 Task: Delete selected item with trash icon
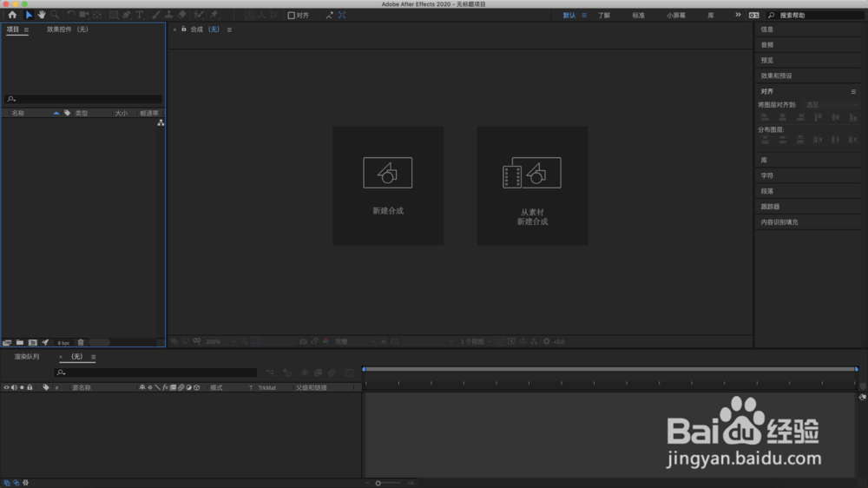pos(81,342)
